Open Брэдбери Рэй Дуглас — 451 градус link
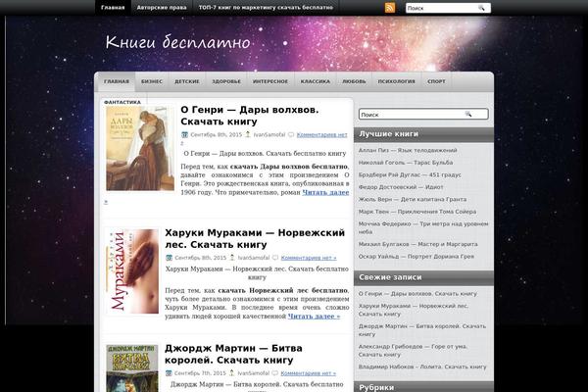The width and height of the screenshot is (588, 392). pos(410,174)
